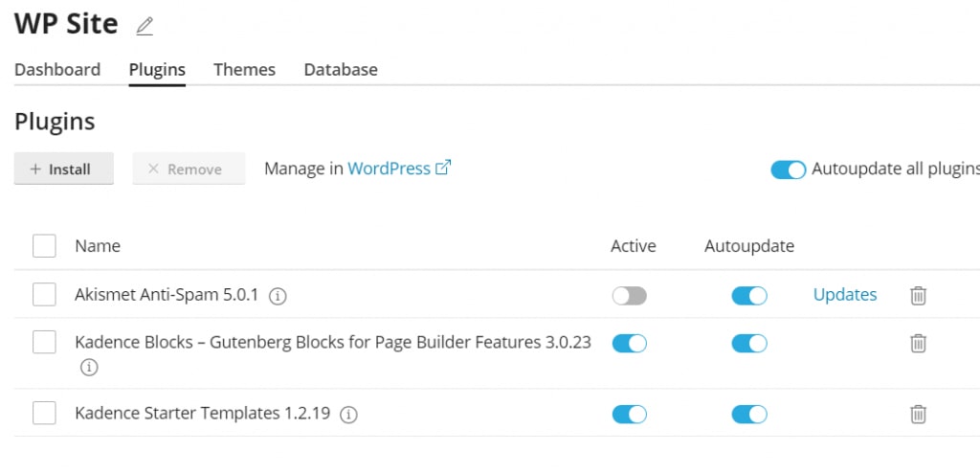The width and height of the screenshot is (980, 474).
Task: Click the pencil icon beside WP Site
Action: click(145, 26)
